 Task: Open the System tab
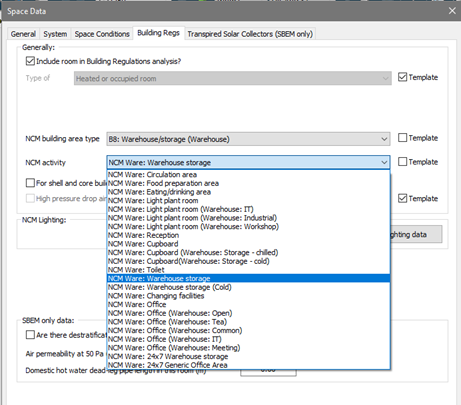(55, 34)
